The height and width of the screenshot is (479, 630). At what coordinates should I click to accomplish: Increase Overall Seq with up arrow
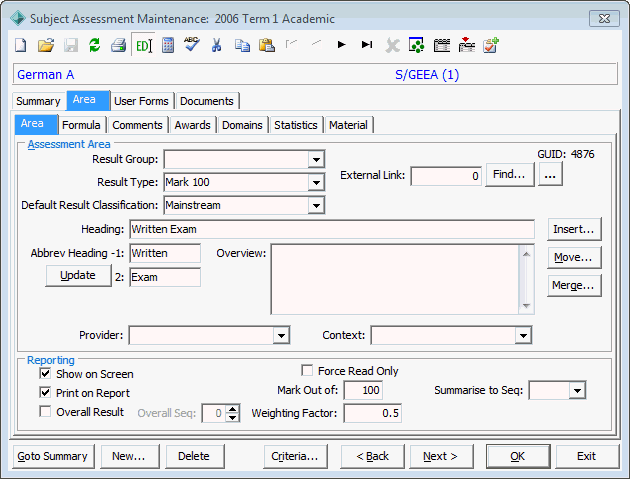(x=232, y=409)
